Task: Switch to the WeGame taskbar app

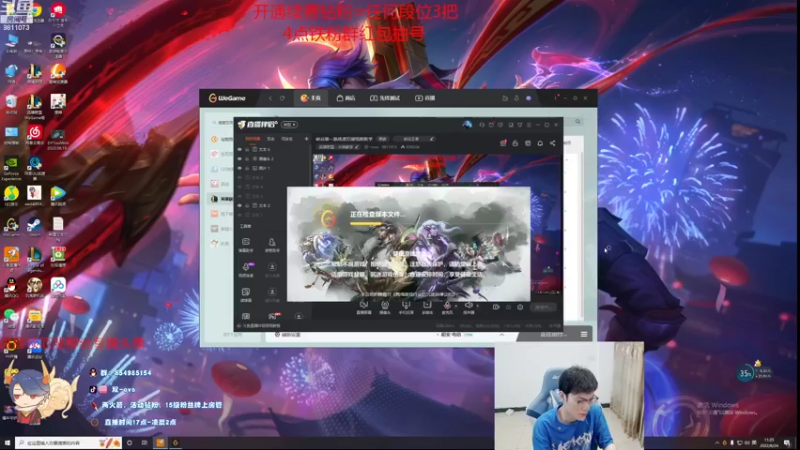Action: click(175, 443)
